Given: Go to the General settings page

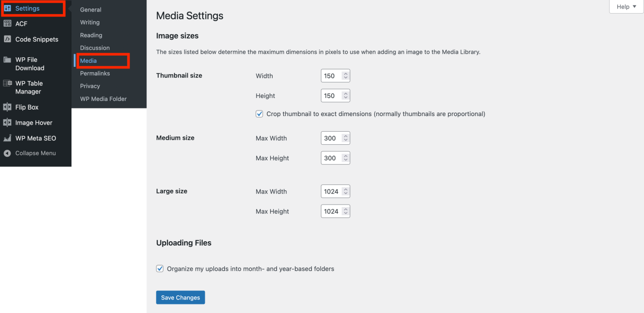Looking at the screenshot, I should [91, 10].
